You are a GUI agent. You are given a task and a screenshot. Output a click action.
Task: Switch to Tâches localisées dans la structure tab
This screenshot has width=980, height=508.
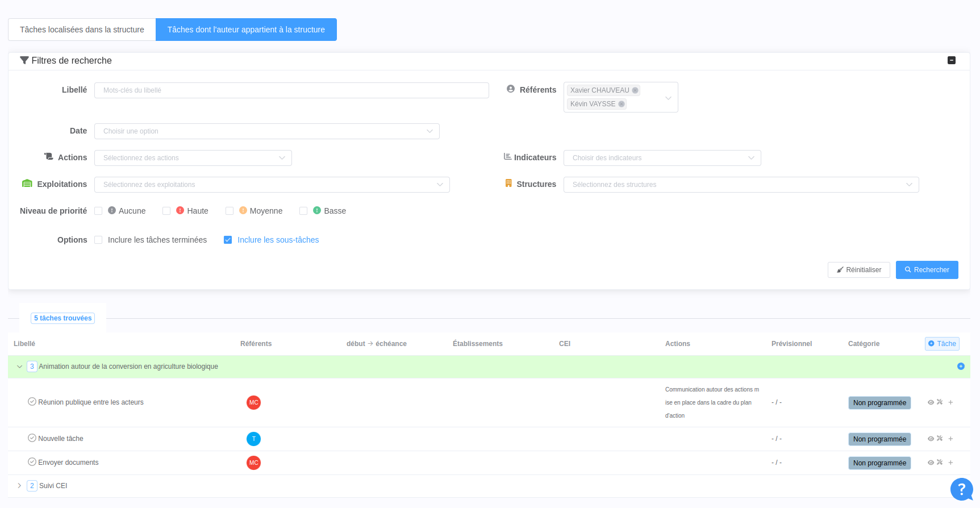[82, 30]
